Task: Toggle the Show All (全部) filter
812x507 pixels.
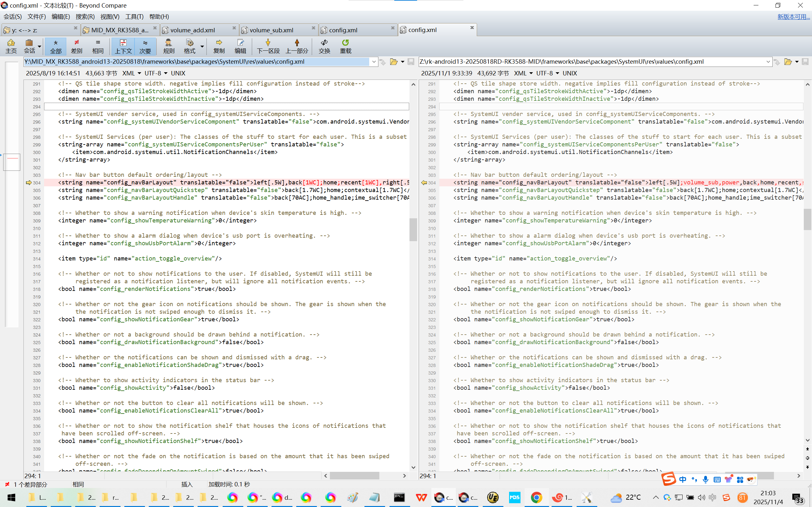Action: point(56,46)
